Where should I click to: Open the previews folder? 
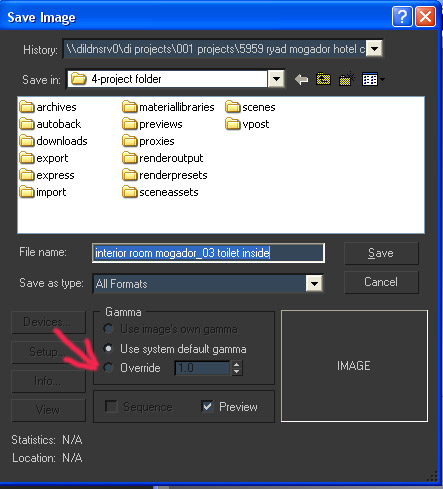152,124
